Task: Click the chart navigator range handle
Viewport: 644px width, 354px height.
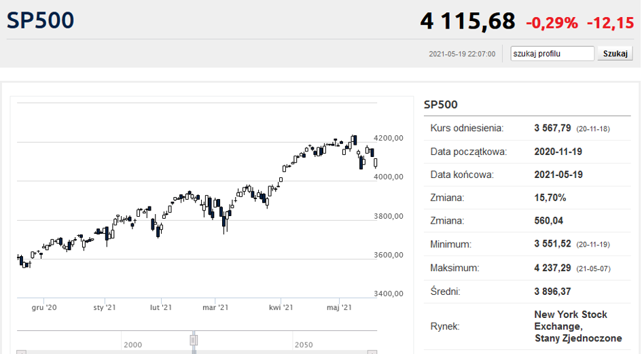Action: coord(194,340)
